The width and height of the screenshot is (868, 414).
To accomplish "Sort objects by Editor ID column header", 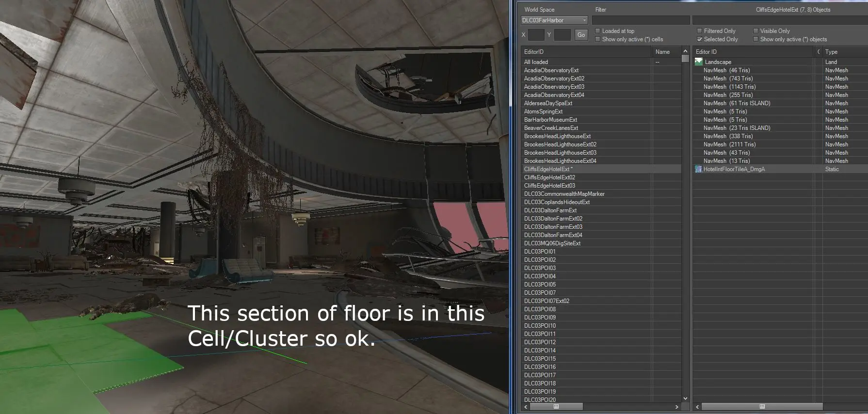I will pyautogui.click(x=753, y=52).
